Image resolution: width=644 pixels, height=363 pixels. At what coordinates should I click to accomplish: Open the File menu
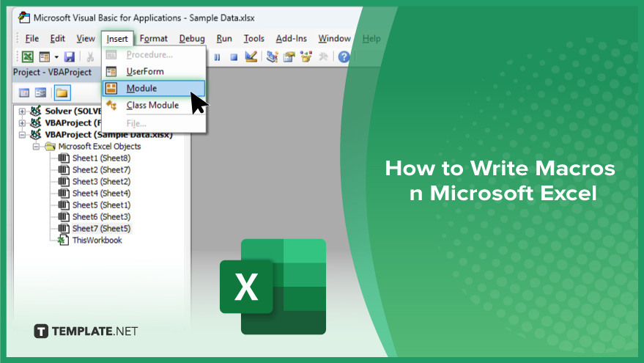tap(32, 39)
